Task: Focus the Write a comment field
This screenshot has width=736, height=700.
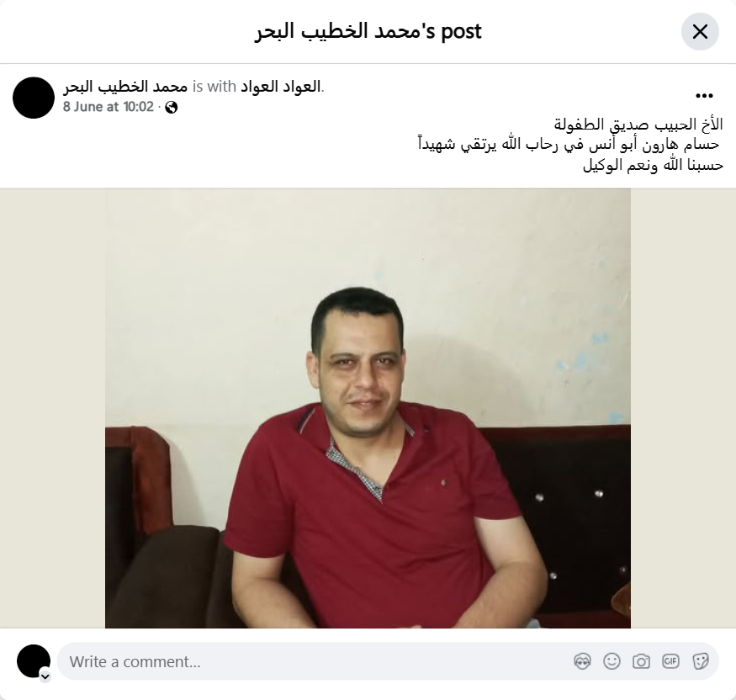Action: click(315, 661)
